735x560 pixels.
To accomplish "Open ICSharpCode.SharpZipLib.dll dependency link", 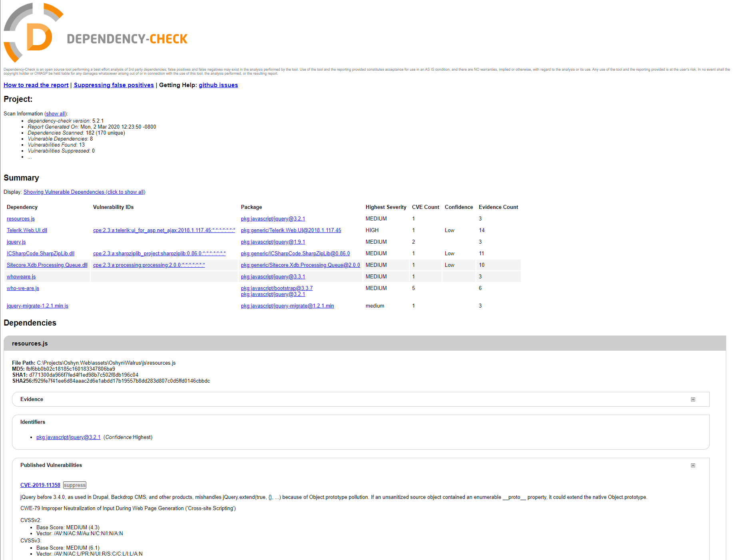I will (40, 254).
